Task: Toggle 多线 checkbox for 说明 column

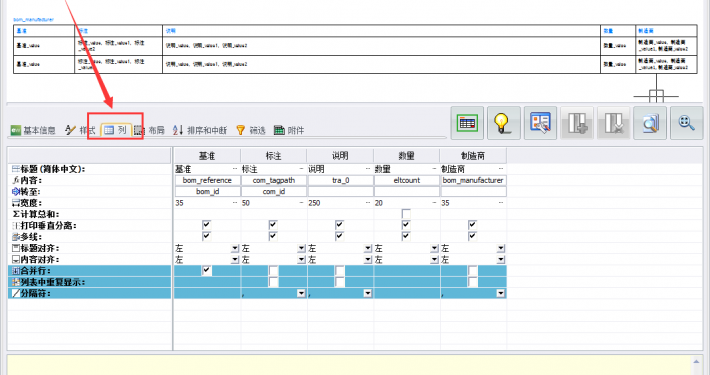Action: coord(340,236)
